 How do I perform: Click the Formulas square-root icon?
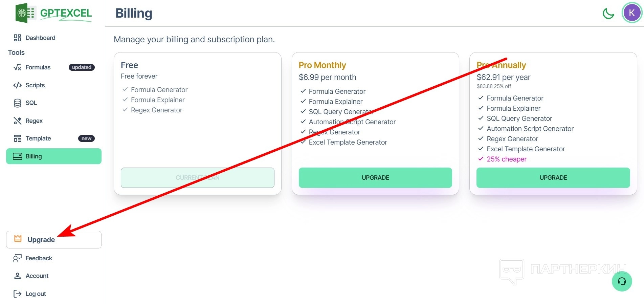pyautogui.click(x=17, y=67)
